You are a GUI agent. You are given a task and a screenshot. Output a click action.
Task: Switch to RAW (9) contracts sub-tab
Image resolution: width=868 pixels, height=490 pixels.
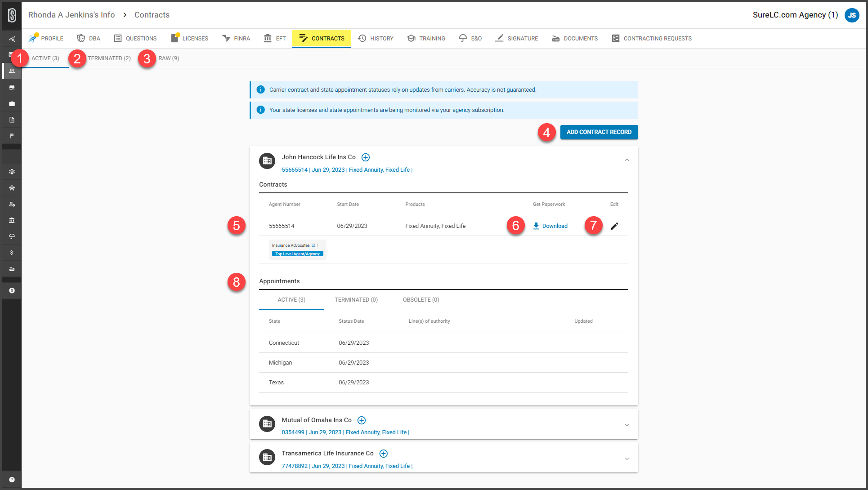tap(169, 58)
